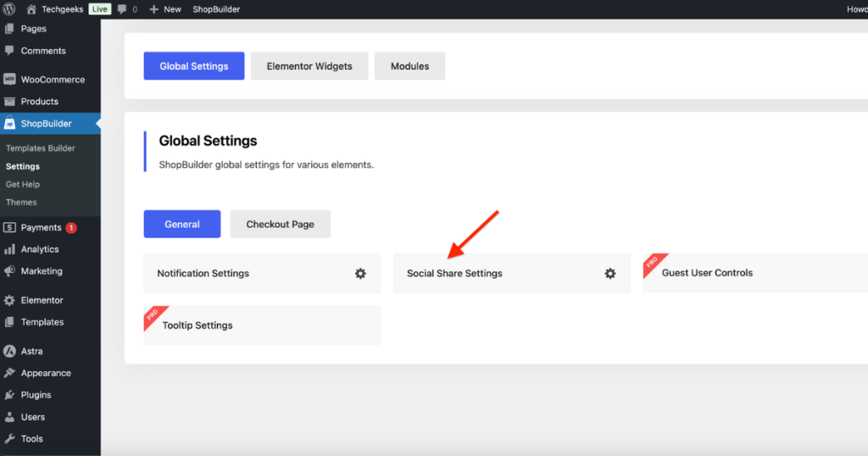
Task: Click the Marketing megaphone icon
Action: 9,270
